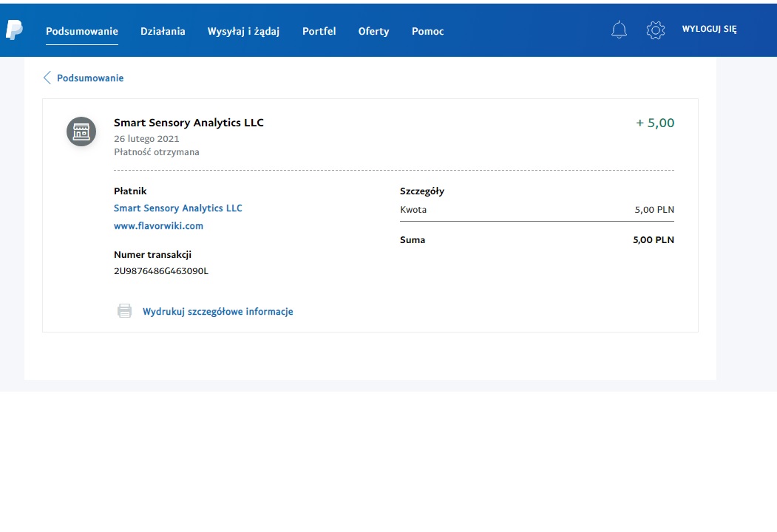Click the Kwota label in details
Viewport: 777px width, 532px height.
click(x=413, y=210)
